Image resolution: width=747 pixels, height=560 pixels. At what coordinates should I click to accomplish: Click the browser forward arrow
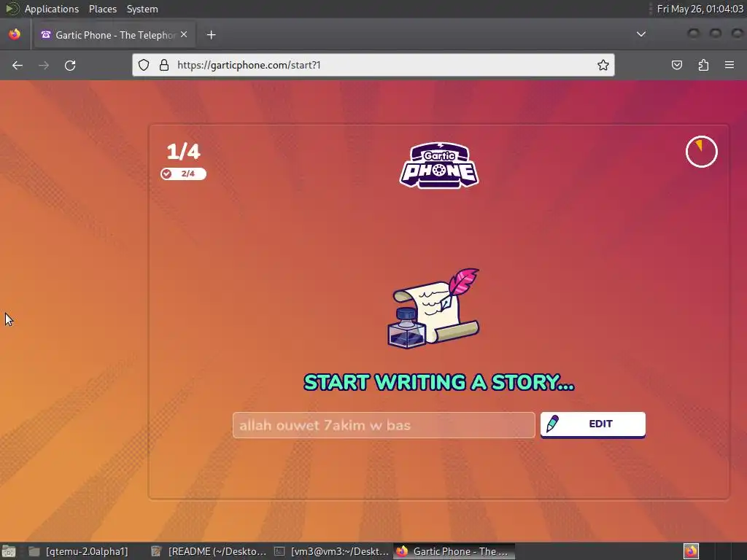click(x=44, y=65)
